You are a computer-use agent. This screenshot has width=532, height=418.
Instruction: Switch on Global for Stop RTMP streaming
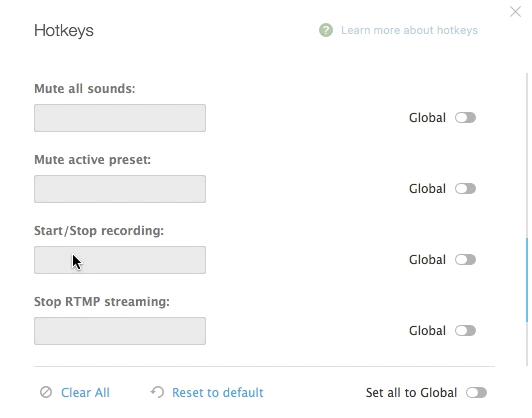pyautogui.click(x=466, y=330)
